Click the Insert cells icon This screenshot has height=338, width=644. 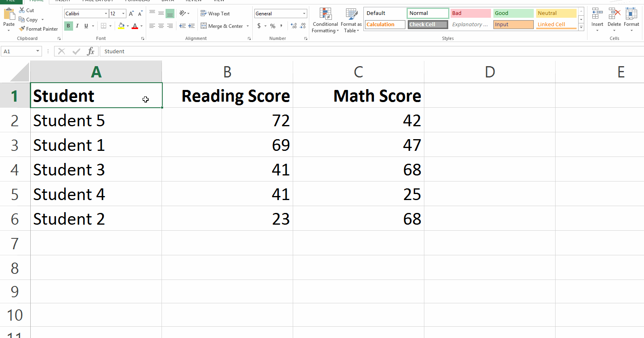pyautogui.click(x=597, y=14)
